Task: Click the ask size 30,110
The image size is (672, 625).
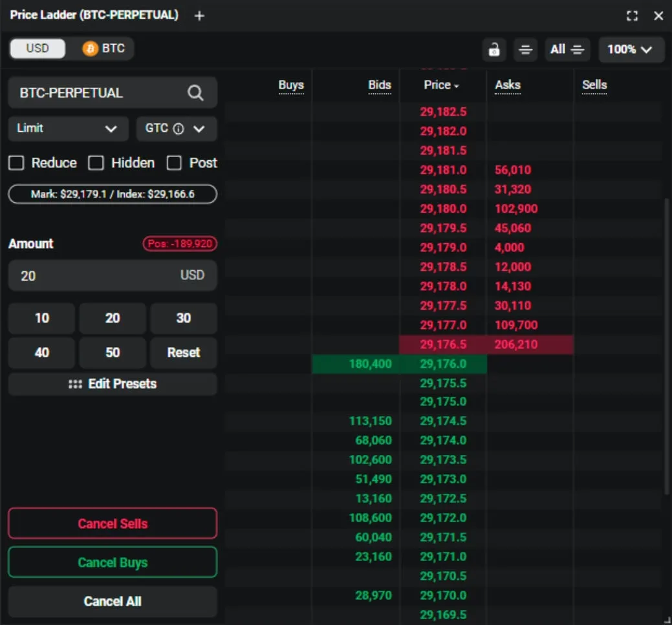Action: coord(513,306)
